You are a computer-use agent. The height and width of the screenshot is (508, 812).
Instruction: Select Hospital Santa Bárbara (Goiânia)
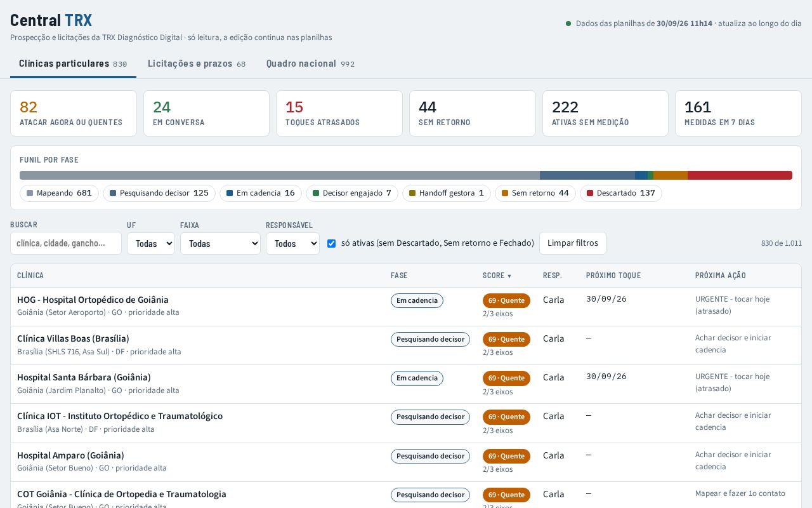point(84,378)
